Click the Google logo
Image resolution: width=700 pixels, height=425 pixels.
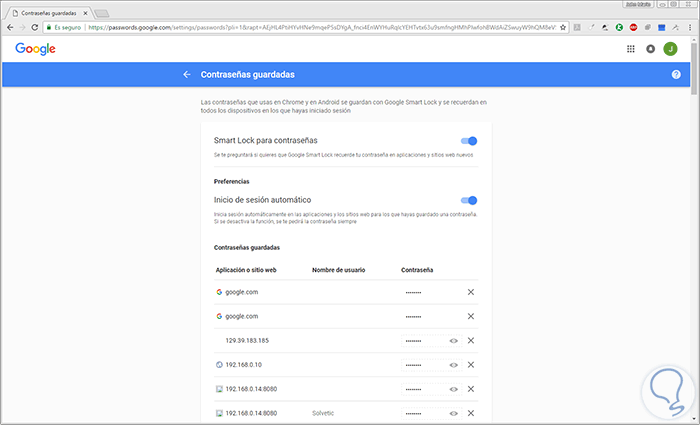(35, 47)
